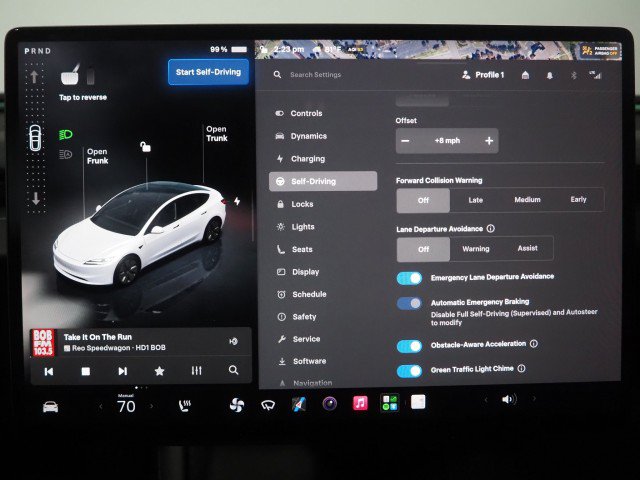Decrease speed offset with minus button

point(405,141)
